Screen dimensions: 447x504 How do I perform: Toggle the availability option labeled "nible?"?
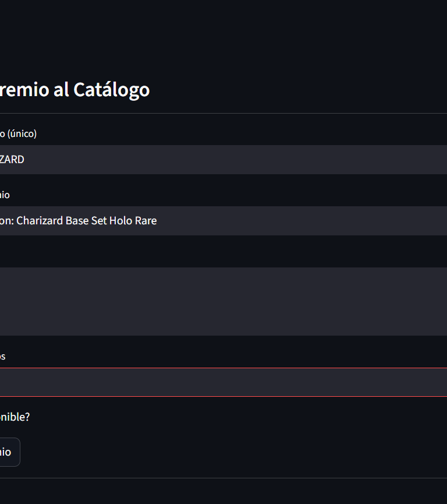[x=15, y=417]
